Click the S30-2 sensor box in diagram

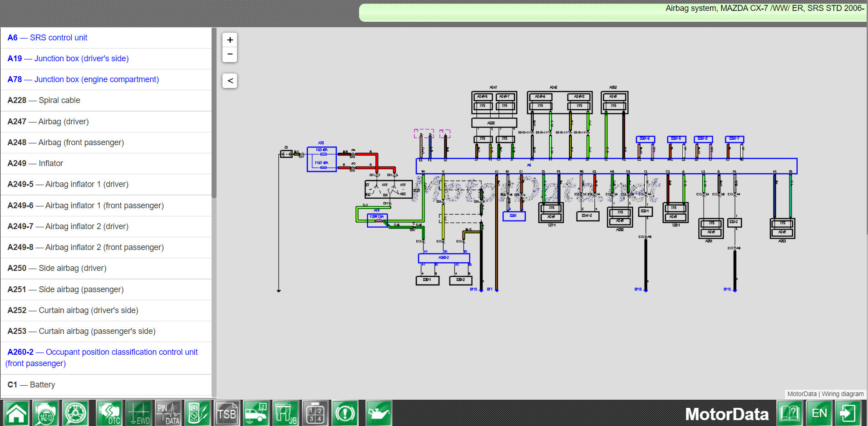[461, 280]
